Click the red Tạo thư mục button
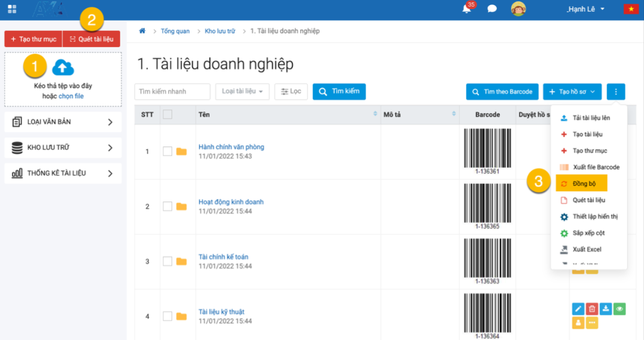The height and width of the screenshot is (340, 644). [x=33, y=39]
